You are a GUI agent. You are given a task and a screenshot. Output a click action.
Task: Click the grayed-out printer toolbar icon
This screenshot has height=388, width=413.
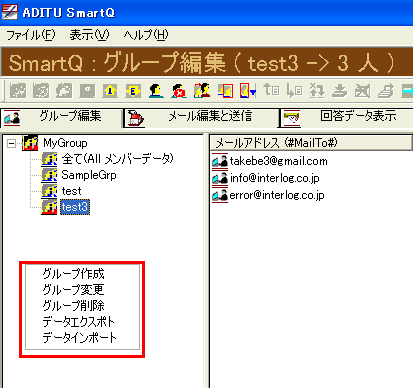pos(386,91)
